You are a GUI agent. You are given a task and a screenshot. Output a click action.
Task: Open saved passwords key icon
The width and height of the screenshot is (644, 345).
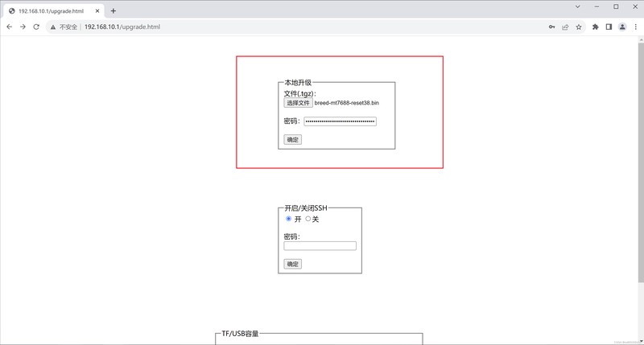(551, 27)
